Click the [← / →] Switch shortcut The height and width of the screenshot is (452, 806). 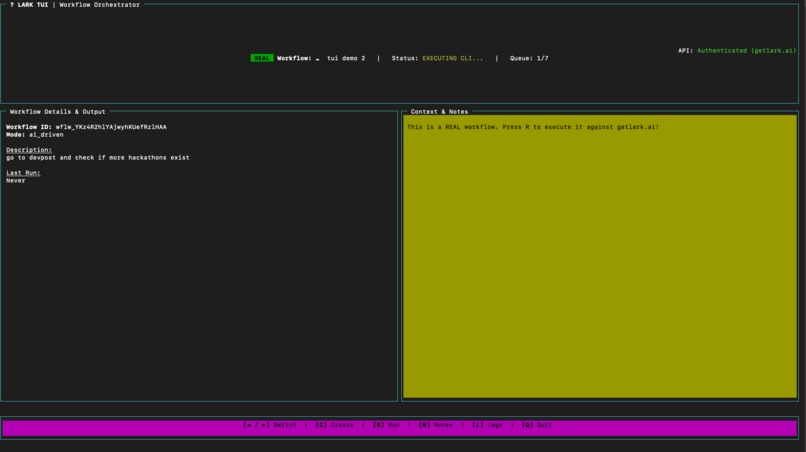pos(270,425)
